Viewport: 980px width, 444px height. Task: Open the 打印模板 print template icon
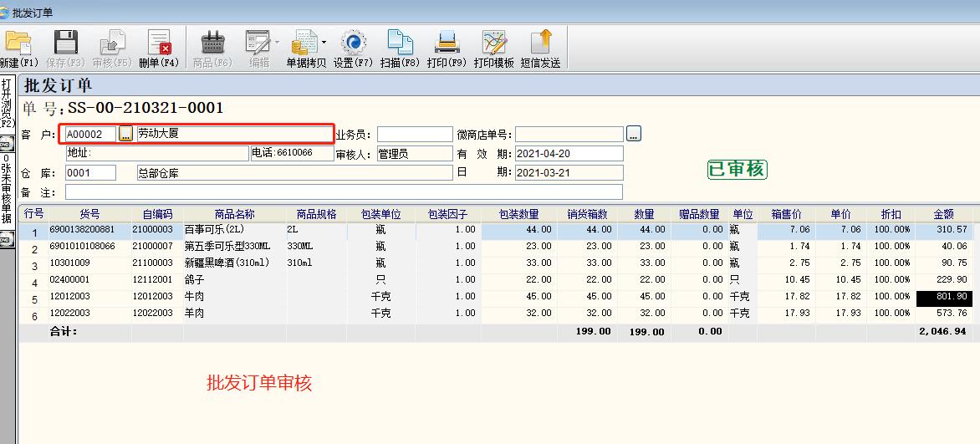493,43
